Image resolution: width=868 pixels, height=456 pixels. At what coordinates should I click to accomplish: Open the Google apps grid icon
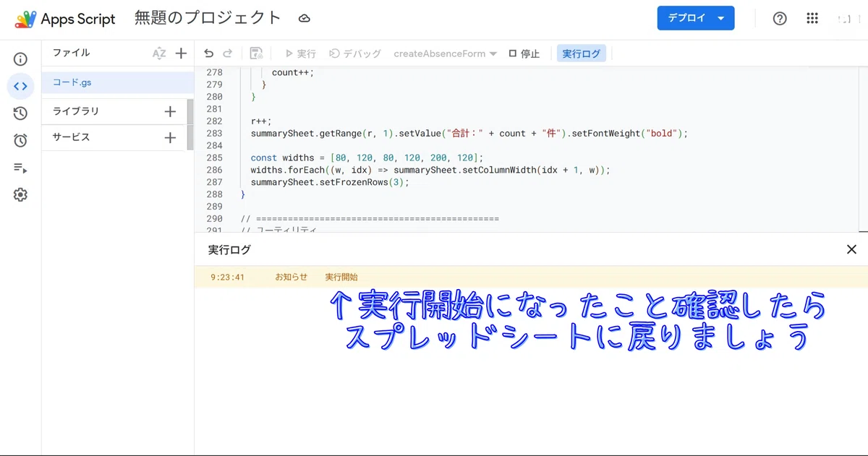pyautogui.click(x=812, y=19)
